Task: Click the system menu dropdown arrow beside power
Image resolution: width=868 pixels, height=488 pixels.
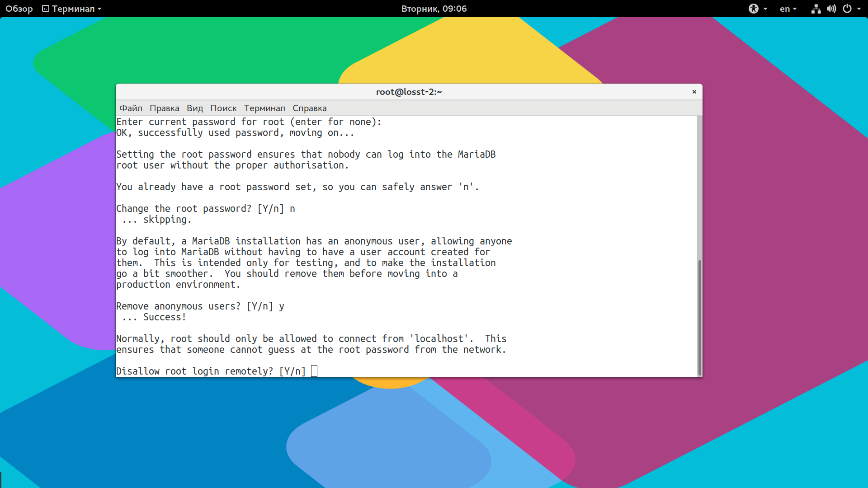Action: pyautogui.click(x=859, y=9)
